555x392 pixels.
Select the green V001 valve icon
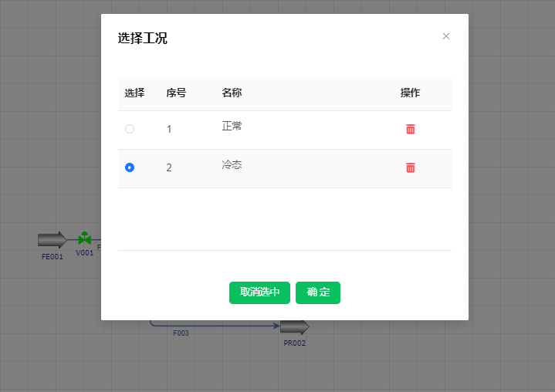[85, 238]
